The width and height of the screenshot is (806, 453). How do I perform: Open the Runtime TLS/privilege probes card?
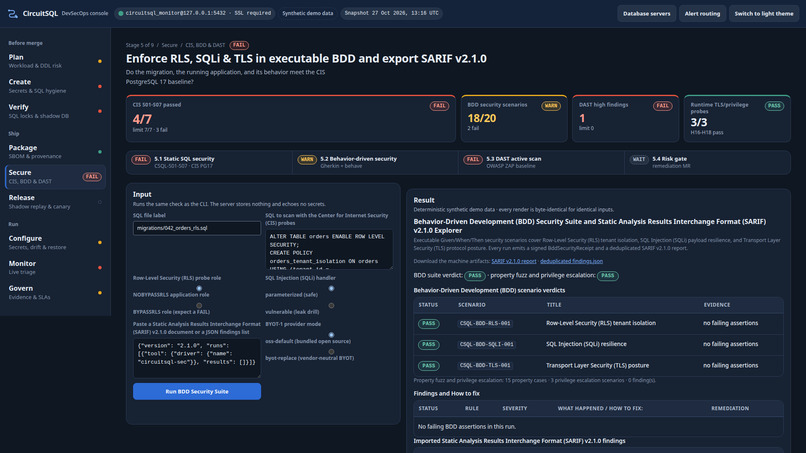(737, 118)
